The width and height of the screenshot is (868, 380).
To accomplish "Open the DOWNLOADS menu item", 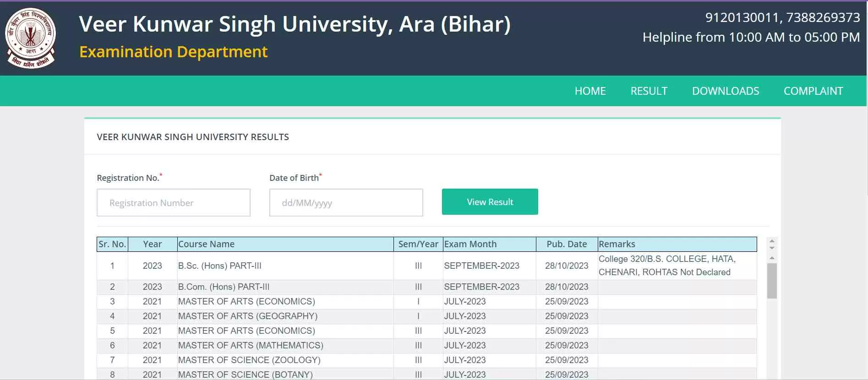I will coord(726,91).
